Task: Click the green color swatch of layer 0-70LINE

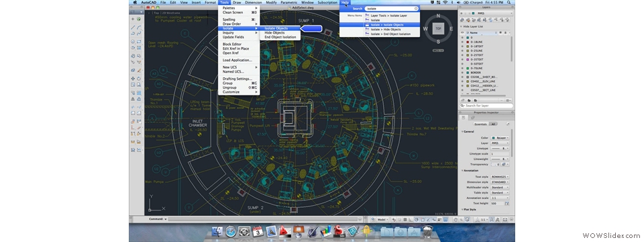Action: (x=468, y=68)
